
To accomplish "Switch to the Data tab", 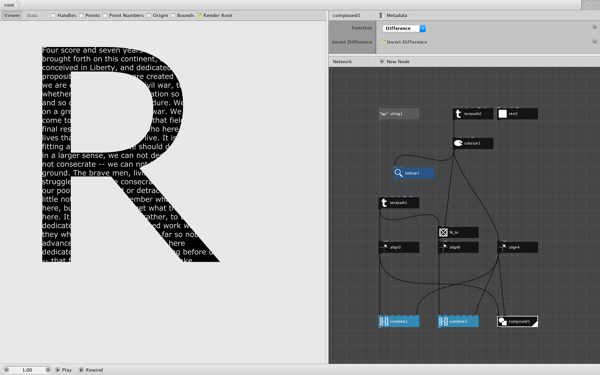I will coord(32,15).
